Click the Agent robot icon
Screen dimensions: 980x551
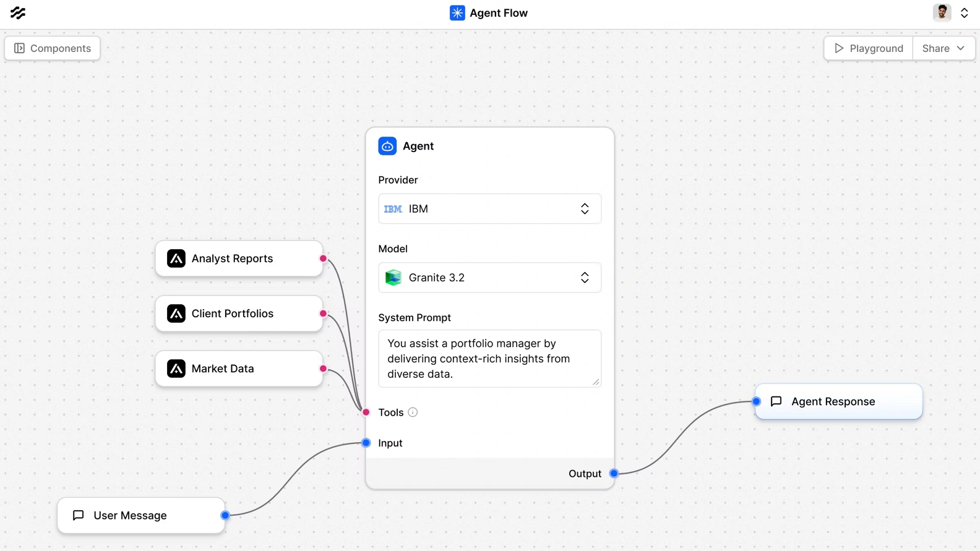pyautogui.click(x=387, y=146)
